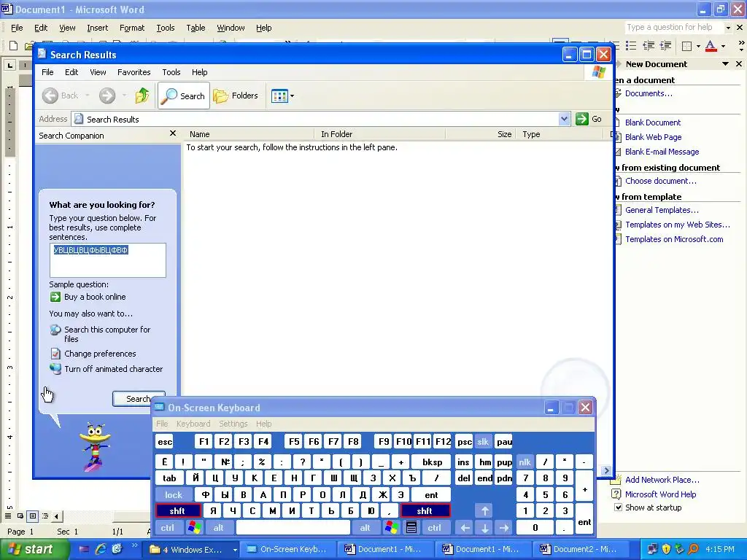Toggle the right shft key on-screen

click(x=425, y=511)
